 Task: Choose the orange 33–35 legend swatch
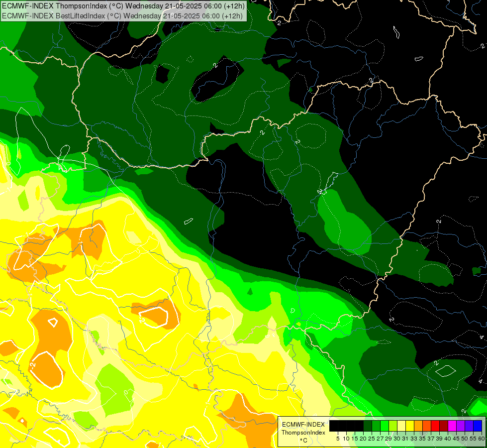418,426
